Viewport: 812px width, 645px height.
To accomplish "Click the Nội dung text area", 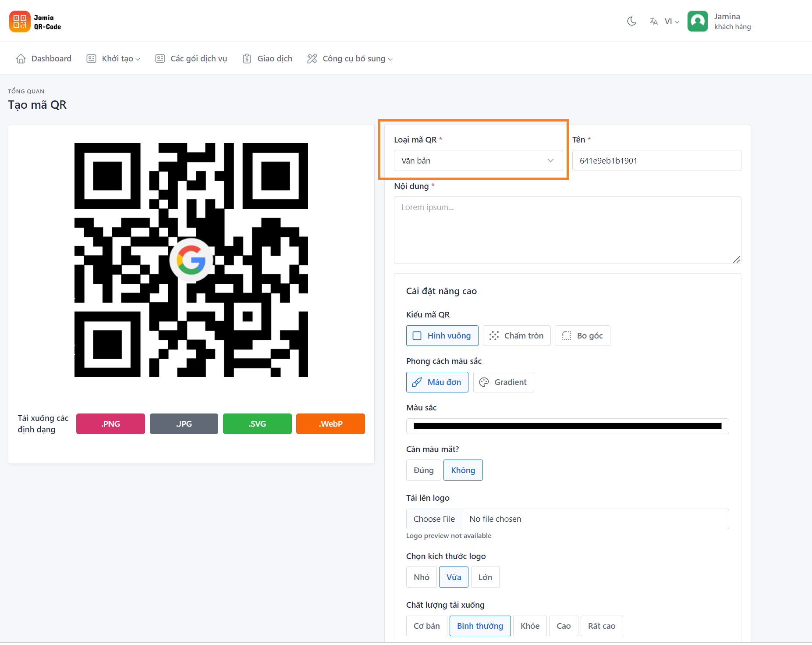I will point(567,230).
